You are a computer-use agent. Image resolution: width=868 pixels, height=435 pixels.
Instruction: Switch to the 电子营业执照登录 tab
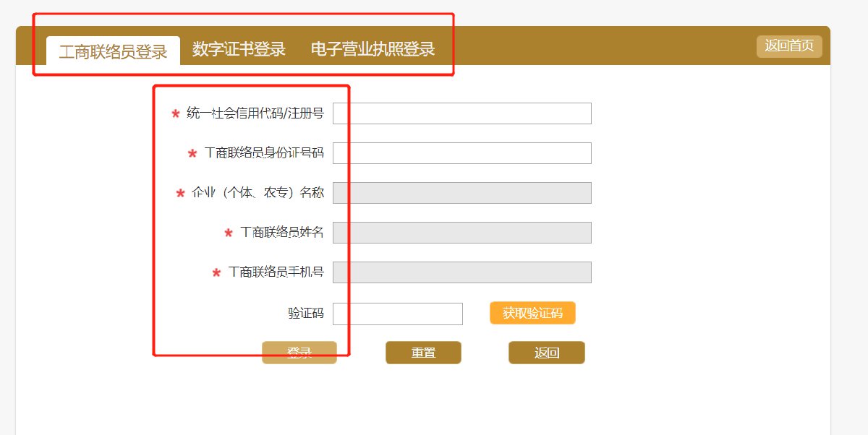click(x=373, y=50)
